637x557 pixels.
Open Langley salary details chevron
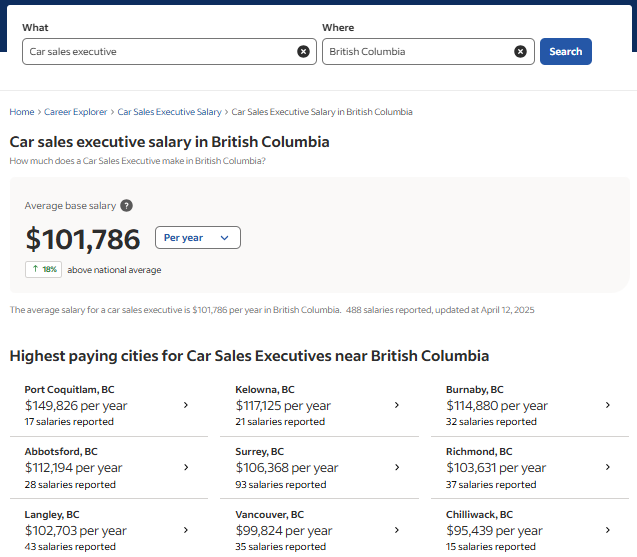pyautogui.click(x=186, y=530)
